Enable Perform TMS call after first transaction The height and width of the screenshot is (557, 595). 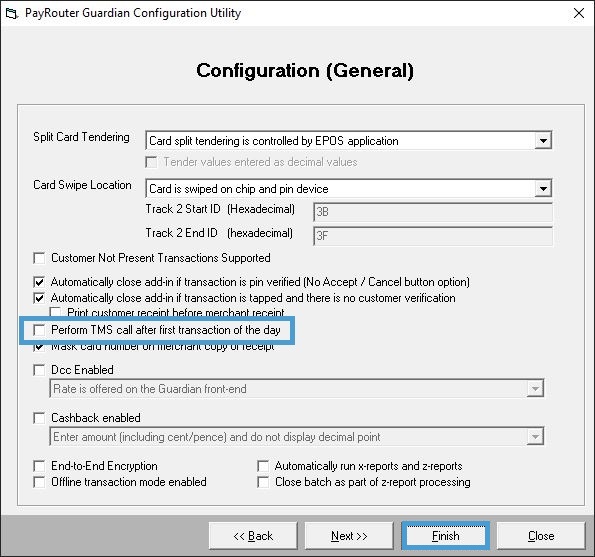pyautogui.click(x=39, y=330)
